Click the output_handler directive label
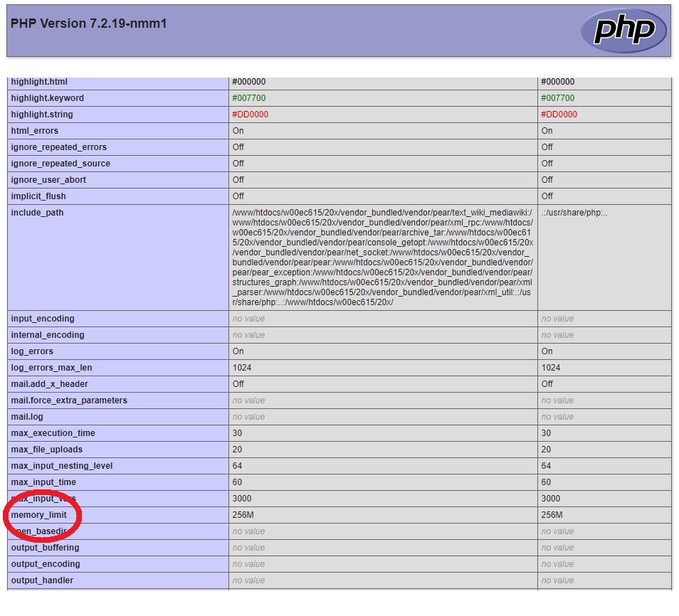The height and width of the screenshot is (616, 679). click(x=42, y=580)
